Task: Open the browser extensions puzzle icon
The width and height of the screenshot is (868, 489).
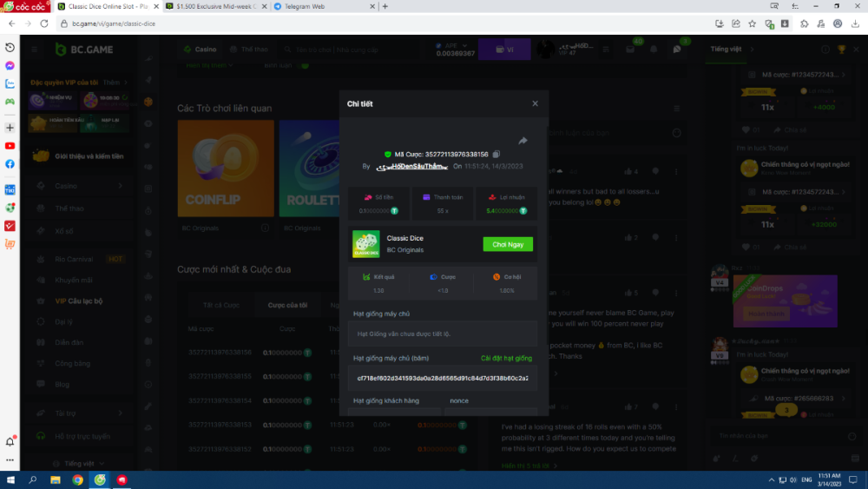Action: (x=805, y=23)
